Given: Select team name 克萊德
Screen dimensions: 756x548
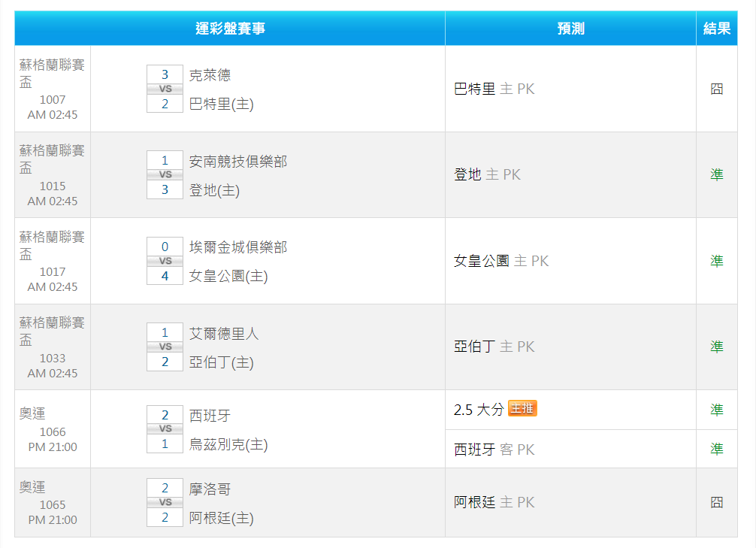Looking at the screenshot, I should 210,74.
